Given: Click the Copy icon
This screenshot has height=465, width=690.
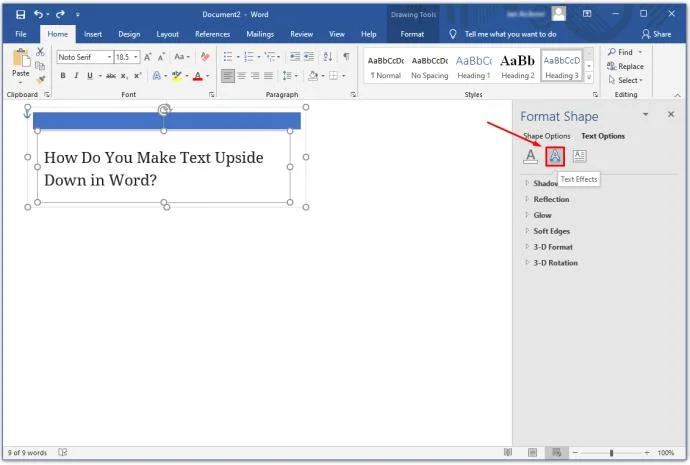Looking at the screenshot, I should tap(40, 66).
